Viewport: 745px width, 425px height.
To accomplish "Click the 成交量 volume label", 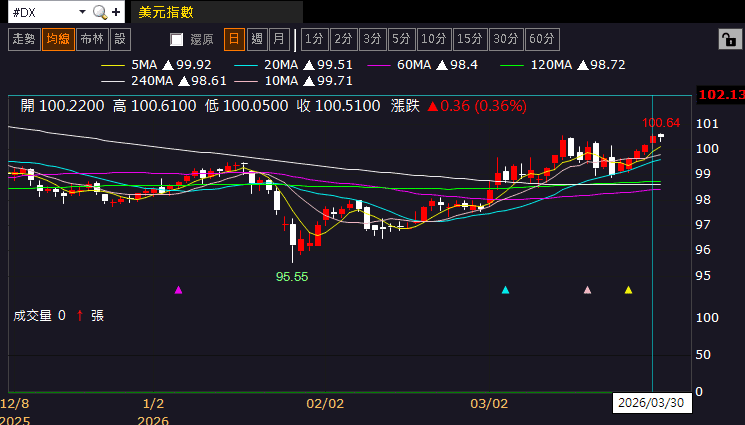I will [x=32, y=316].
